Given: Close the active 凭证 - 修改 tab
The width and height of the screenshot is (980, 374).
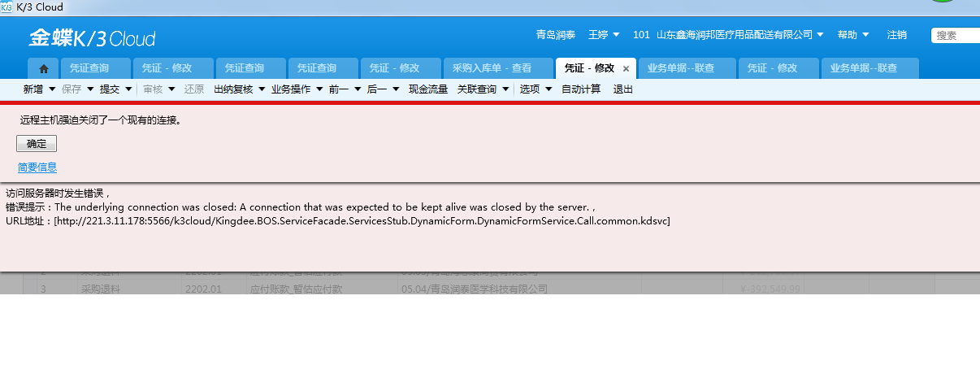Looking at the screenshot, I should [x=626, y=69].
